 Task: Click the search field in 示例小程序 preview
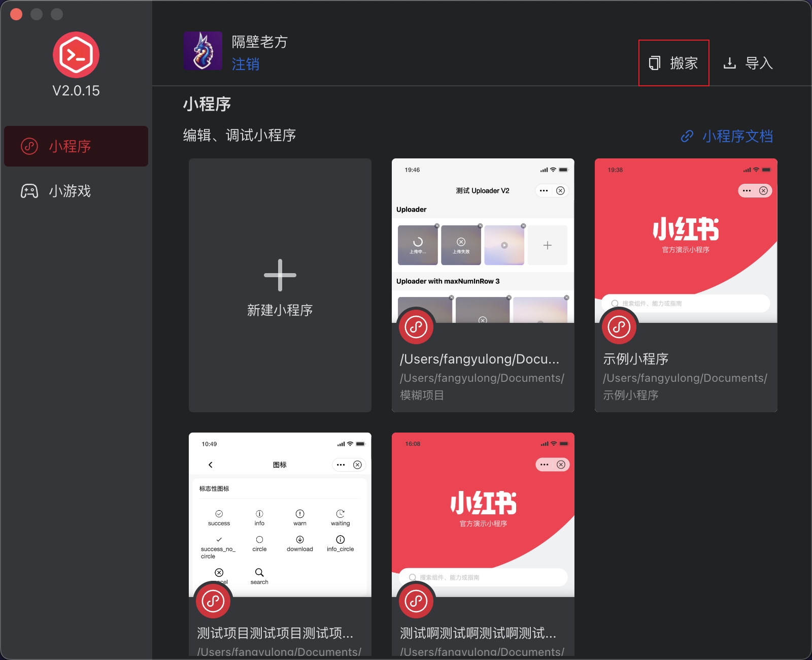point(686,303)
